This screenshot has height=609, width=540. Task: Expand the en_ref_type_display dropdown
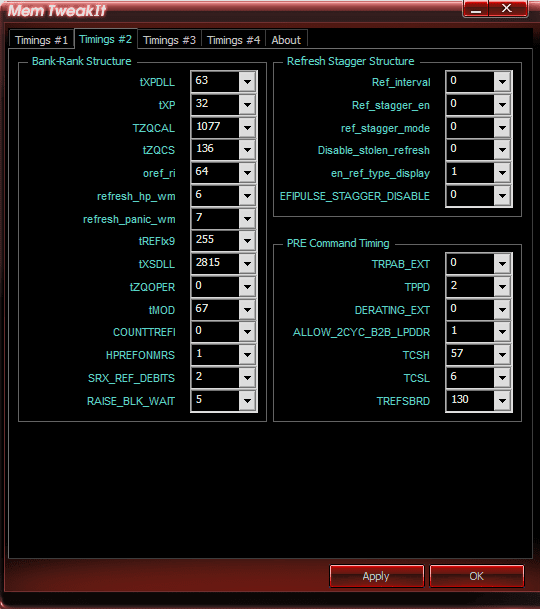(x=502, y=173)
